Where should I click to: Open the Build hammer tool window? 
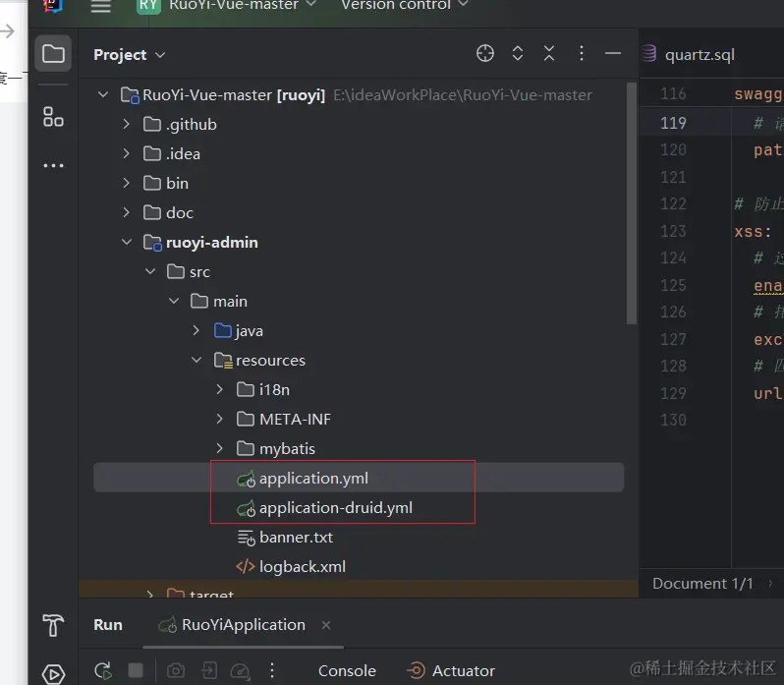tap(53, 625)
